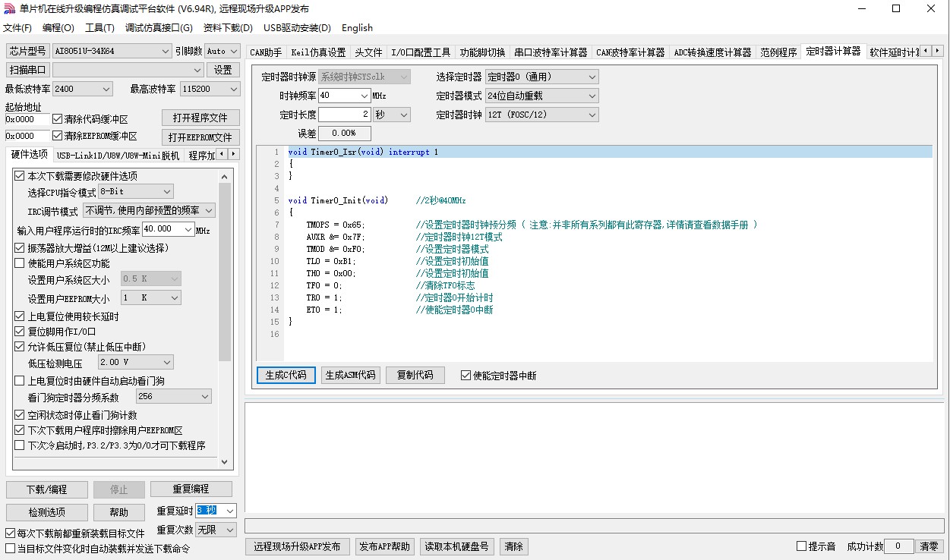Click code start address 0x0000 field
950x560 pixels.
(27, 119)
